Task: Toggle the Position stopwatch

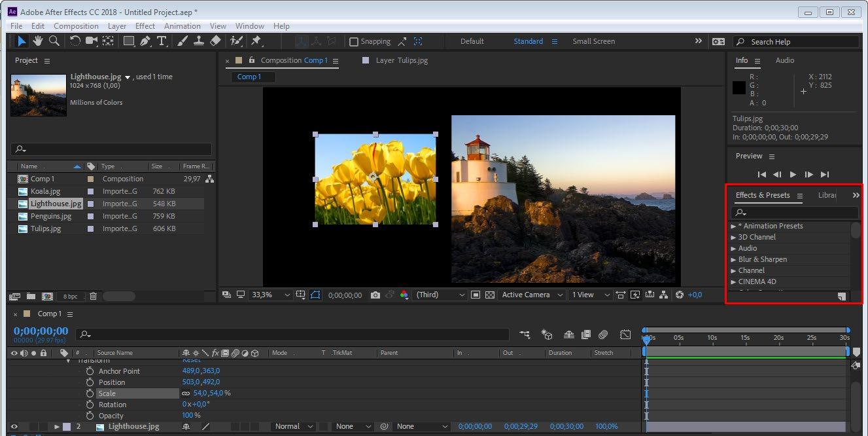Action: click(90, 382)
